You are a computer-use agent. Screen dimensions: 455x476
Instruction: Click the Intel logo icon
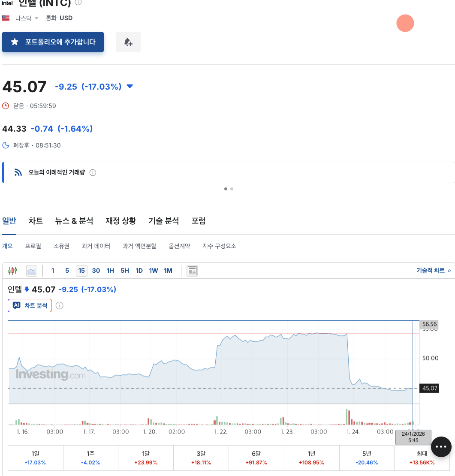7,3
